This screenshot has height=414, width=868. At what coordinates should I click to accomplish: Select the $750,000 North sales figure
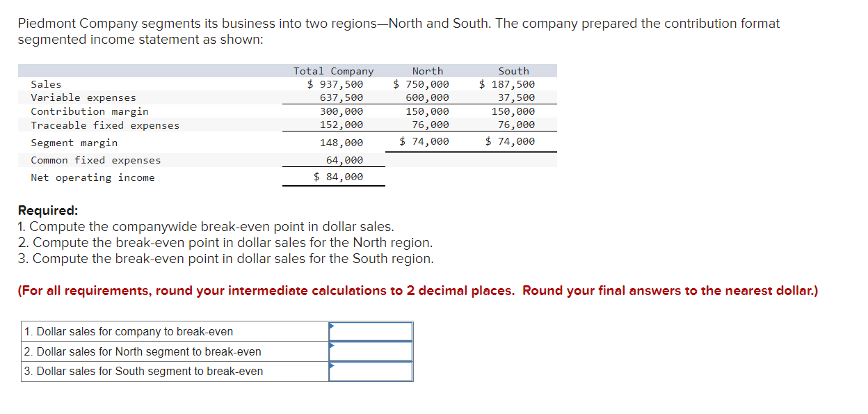422,83
